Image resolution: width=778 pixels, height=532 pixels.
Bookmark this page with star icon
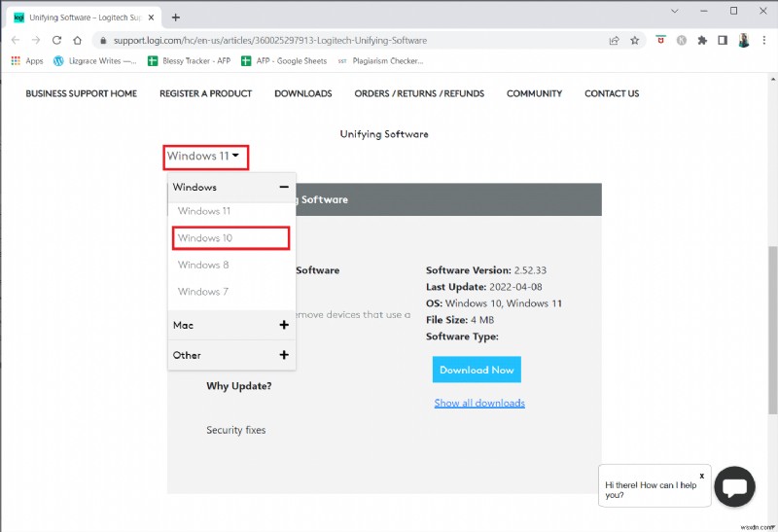(635, 41)
